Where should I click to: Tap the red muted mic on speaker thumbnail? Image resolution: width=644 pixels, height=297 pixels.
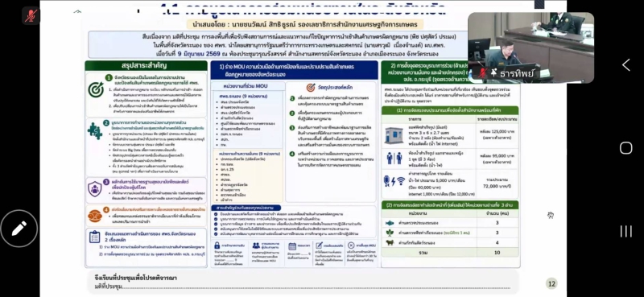coord(482,72)
